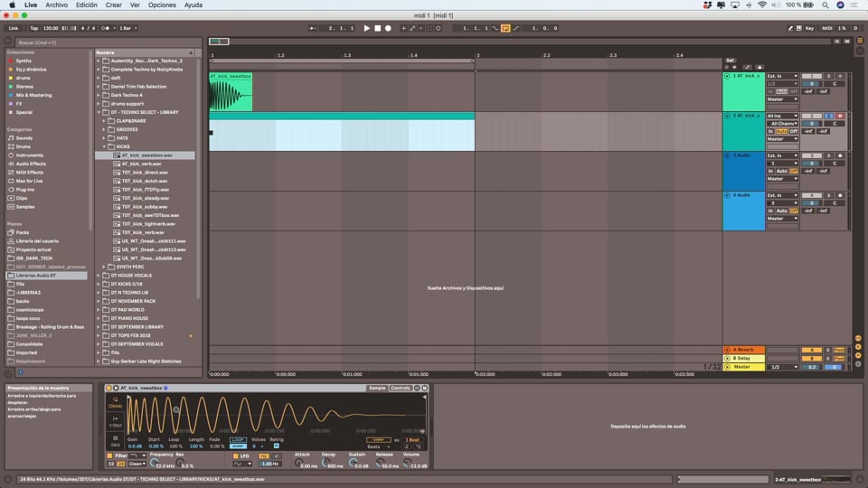
Task: Solo track 4 Audio
Action: 829,195
